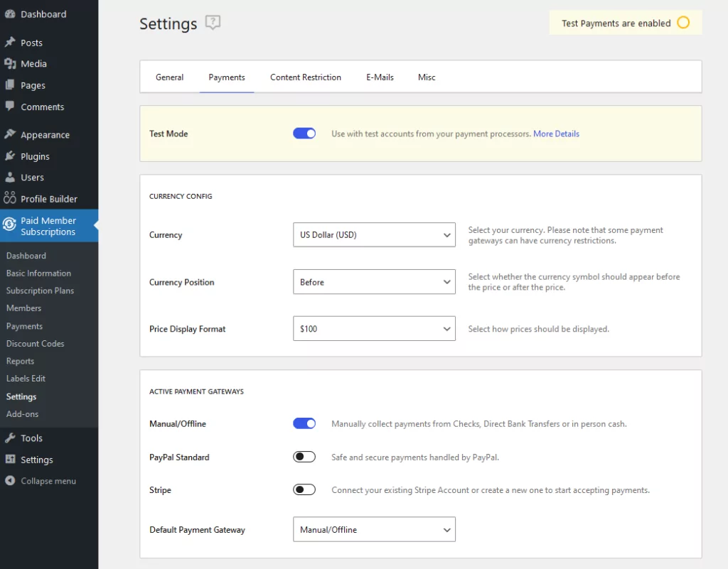The image size is (728, 569).
Task: Open Appearance menu in sidebar
Action: coord(45,135)
